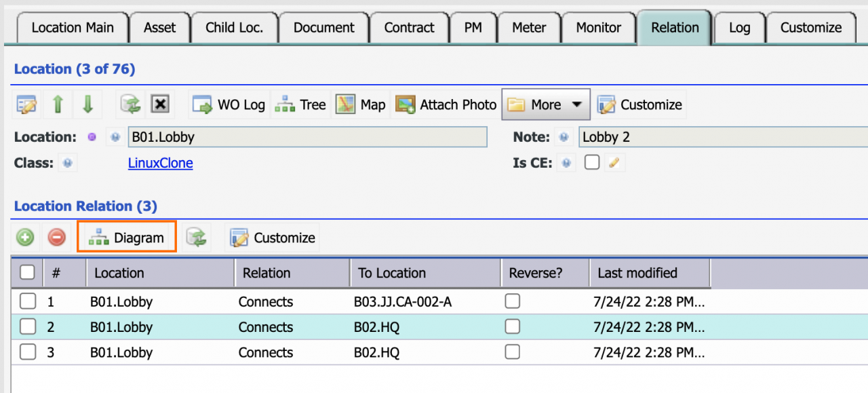868x393 pixels.
Task: Switch to the Location Main tab
Action: coord(72,28)
